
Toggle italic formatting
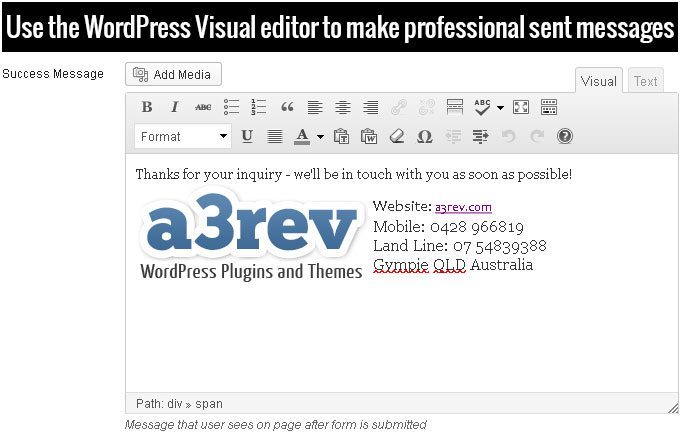pos(174,107)
